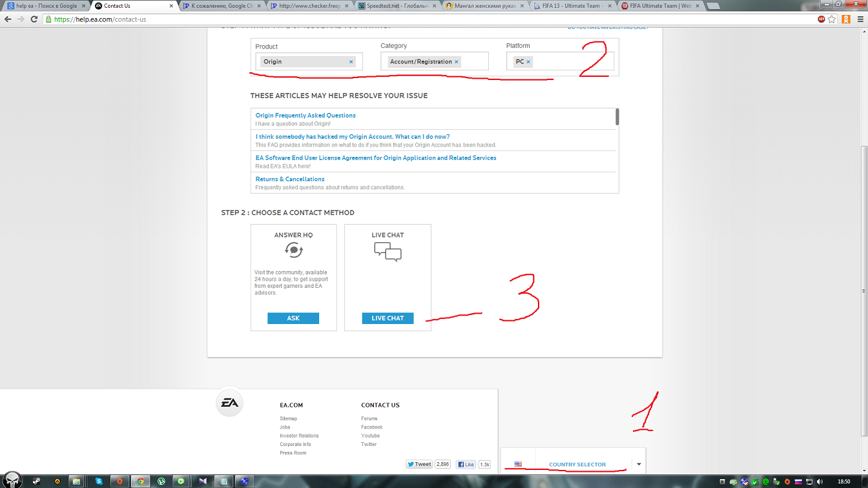
Task: Open uTorrent from the taskbar
Action: pyautogui.click(x=161, y=481)
